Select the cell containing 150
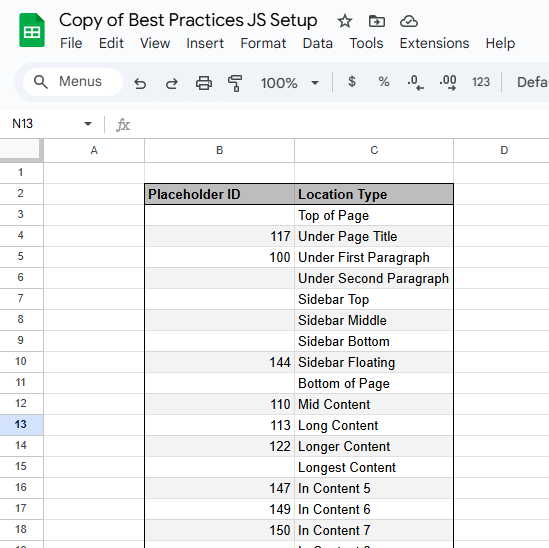 pos(220,530)
